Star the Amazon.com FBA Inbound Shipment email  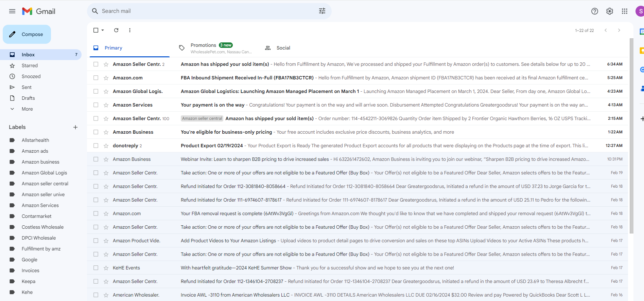[106, 78]
